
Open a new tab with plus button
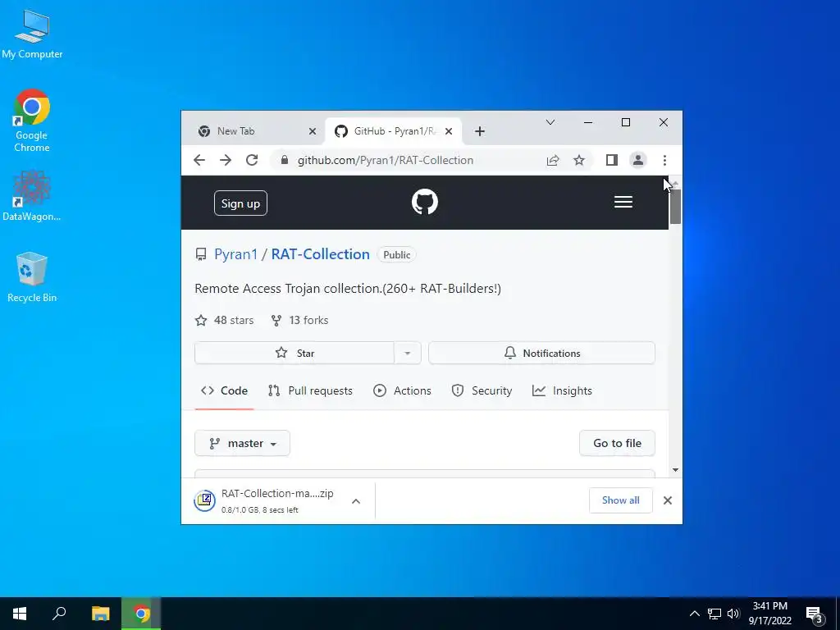480,131
